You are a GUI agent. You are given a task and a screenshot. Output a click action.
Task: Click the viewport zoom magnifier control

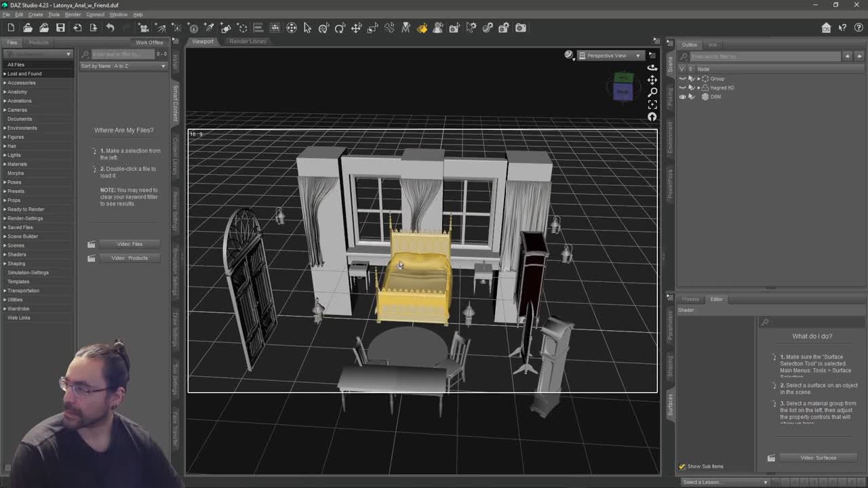(652, 92)
